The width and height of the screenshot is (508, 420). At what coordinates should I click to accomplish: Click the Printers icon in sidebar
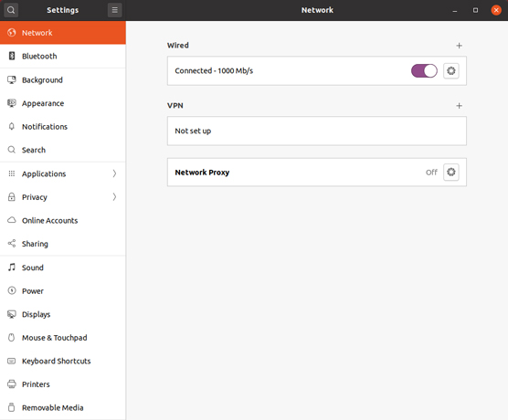12,384
